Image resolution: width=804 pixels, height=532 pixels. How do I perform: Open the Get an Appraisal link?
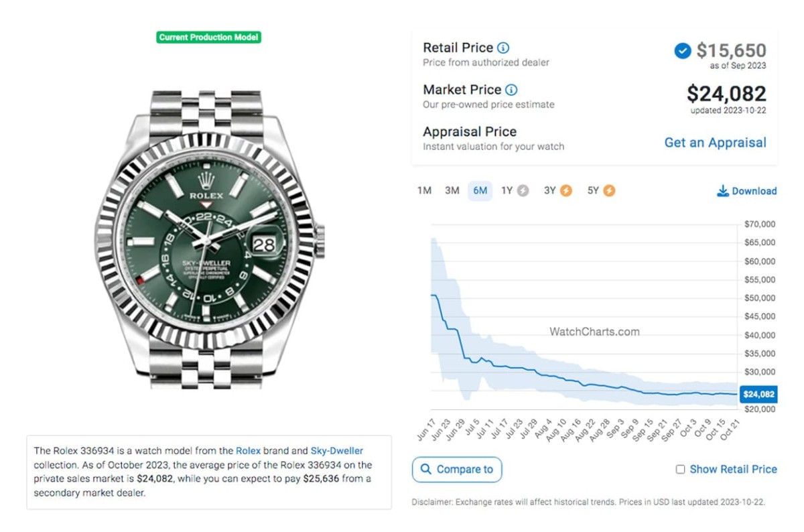(x=715, y=143)
